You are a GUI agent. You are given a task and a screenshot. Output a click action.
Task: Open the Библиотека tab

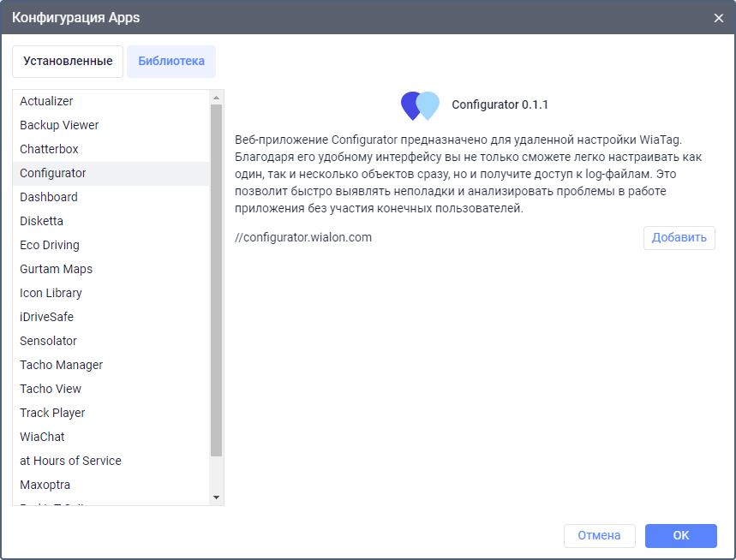[x=171, y=62]
